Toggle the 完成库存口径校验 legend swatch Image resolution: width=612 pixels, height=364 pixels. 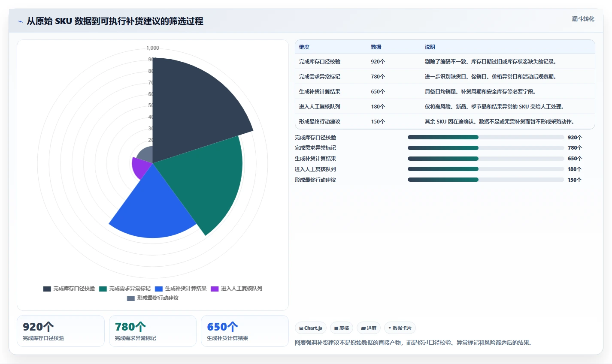[x=47, y=289]
